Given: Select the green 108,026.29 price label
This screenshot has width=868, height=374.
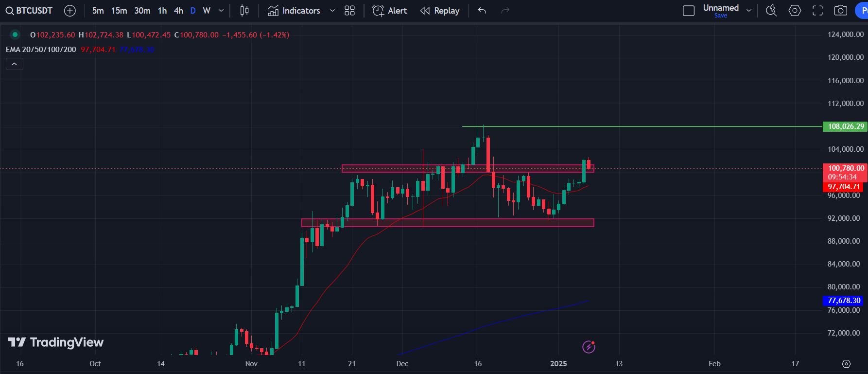Looking at the screenshot, I should tap(846, 126).
